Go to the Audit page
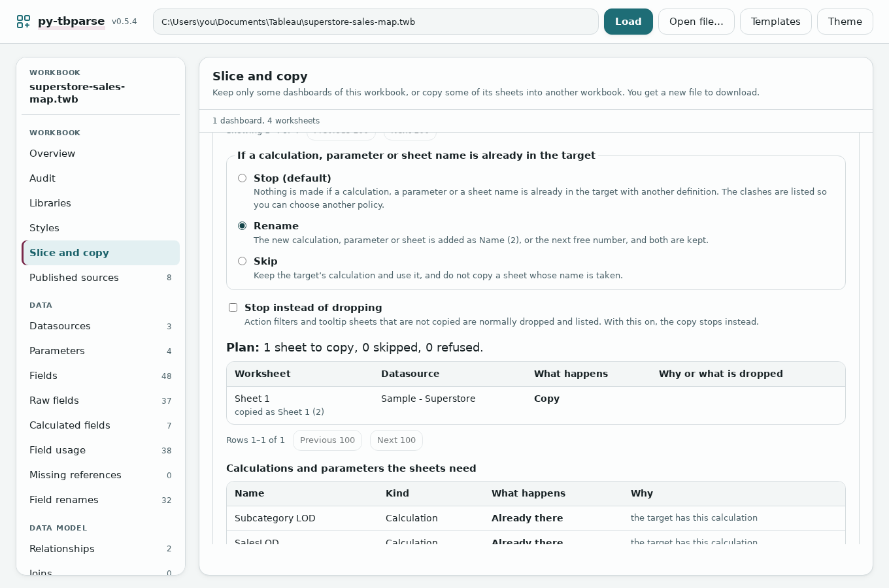 (101, 178)
